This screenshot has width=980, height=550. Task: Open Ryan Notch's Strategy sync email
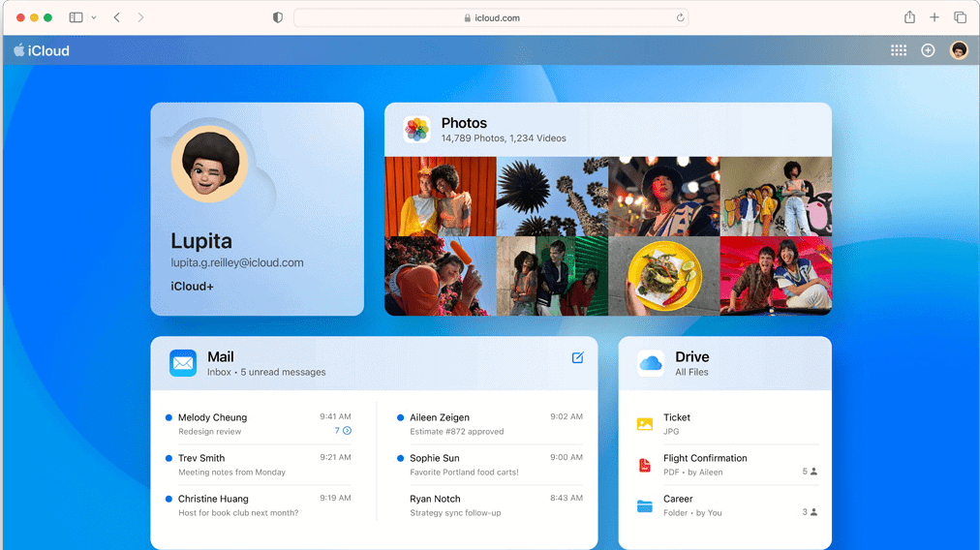[x=490, y=505]
